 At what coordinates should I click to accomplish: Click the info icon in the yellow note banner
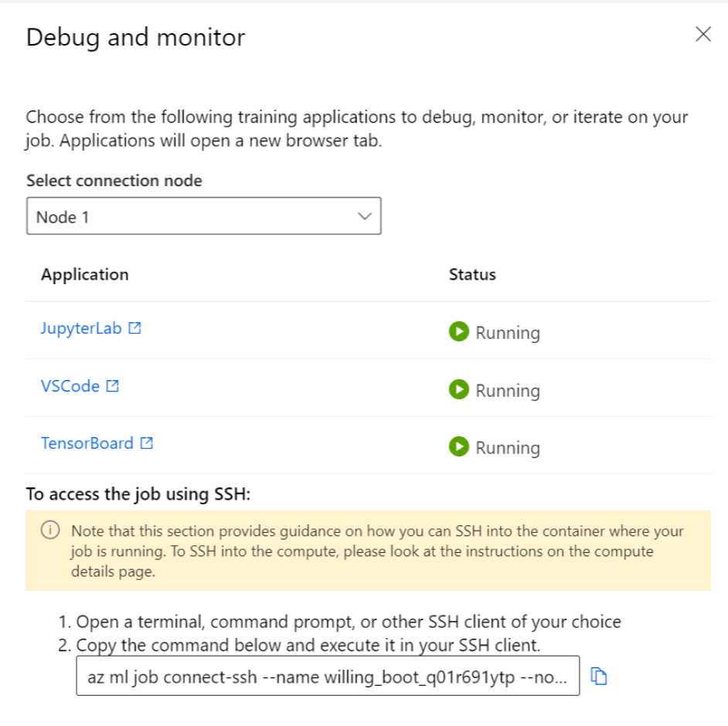point(51,531)
